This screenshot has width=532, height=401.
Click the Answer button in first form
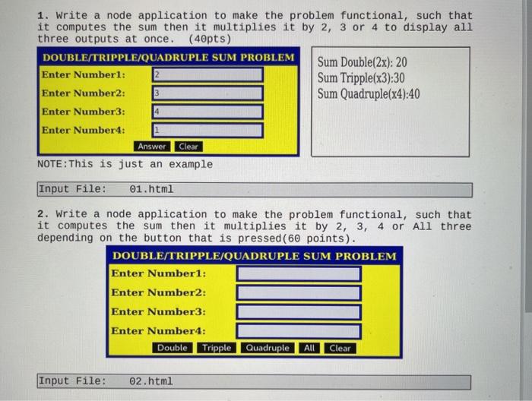pos(152,147)
